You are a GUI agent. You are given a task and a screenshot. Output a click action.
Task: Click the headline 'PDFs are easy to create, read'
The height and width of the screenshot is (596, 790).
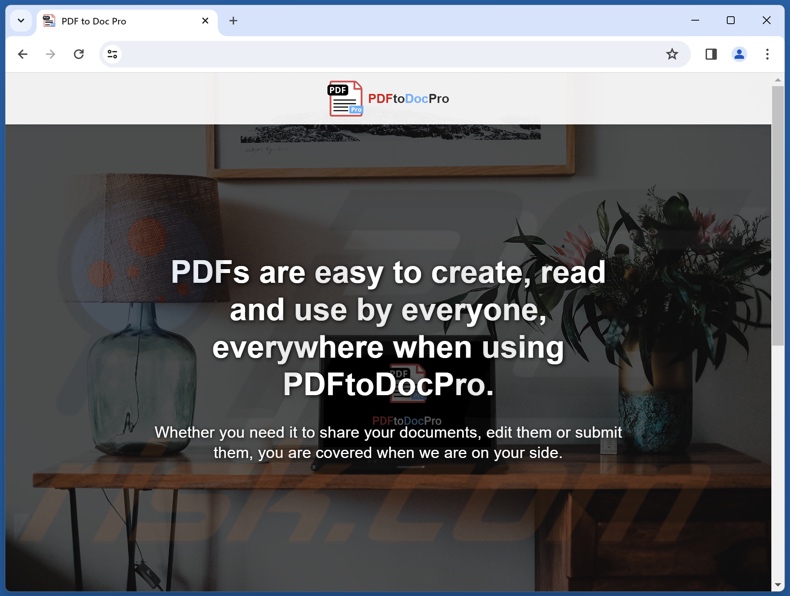388,272
